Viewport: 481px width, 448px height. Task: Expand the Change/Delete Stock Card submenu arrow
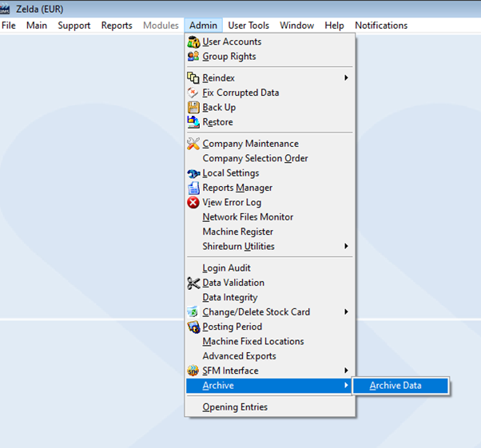[x=346, y=312]
